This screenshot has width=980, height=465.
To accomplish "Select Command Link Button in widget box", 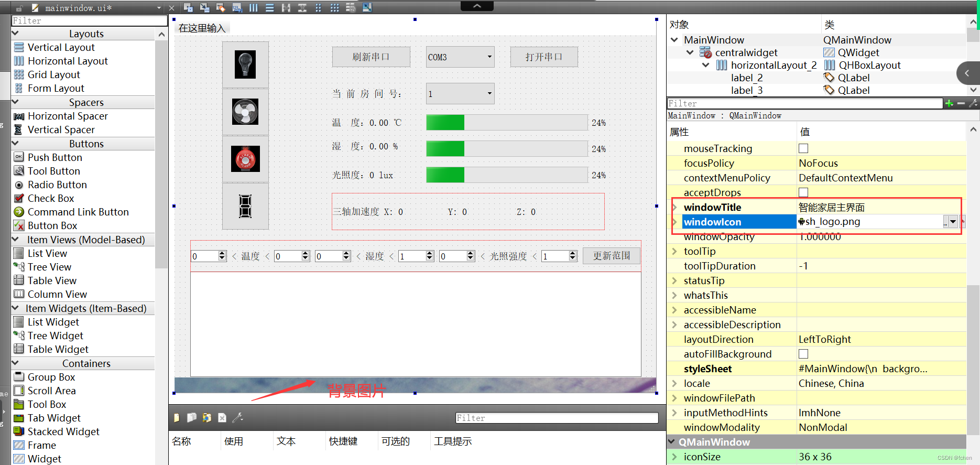I will tap(78, 212).
